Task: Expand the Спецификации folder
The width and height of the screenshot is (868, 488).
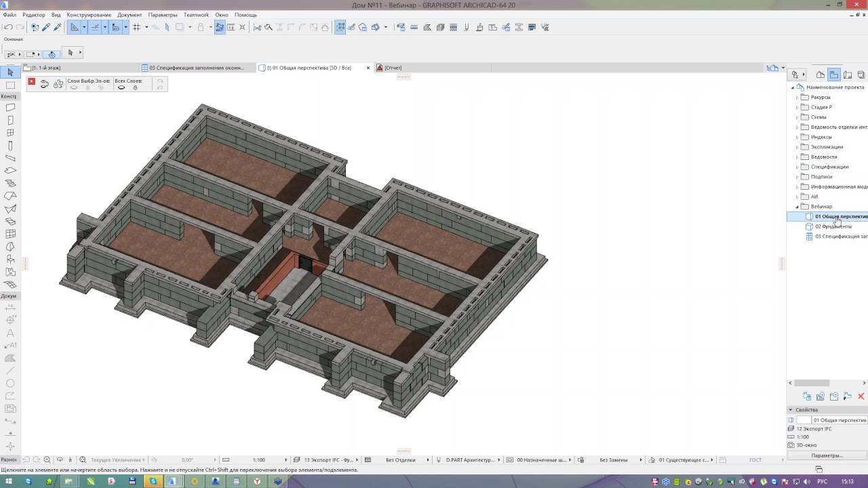Action: click(797, 167)
